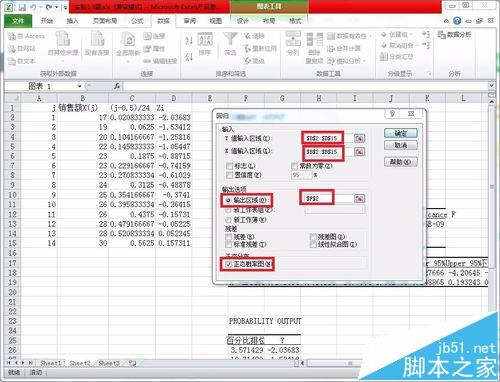Check the 残差图 (Residual Plots) box
Viewport: 500px width, 382px height.
(x=313, y=237)
